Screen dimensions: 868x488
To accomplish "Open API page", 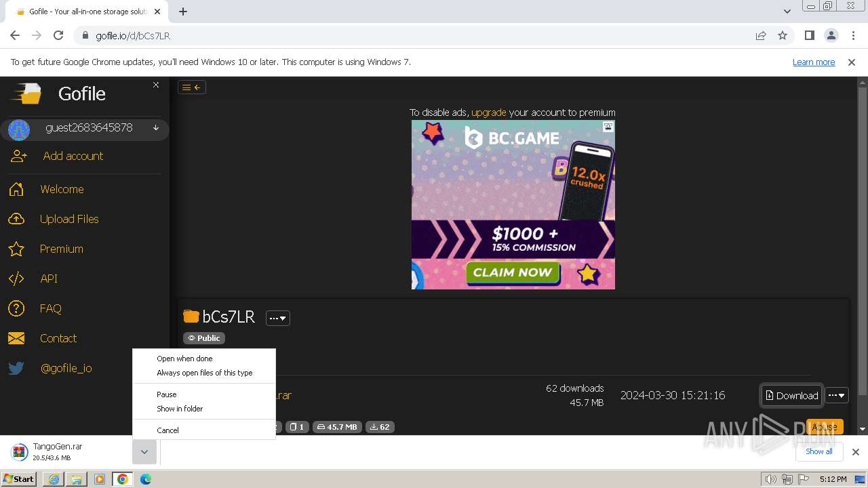I will [49, 279].
